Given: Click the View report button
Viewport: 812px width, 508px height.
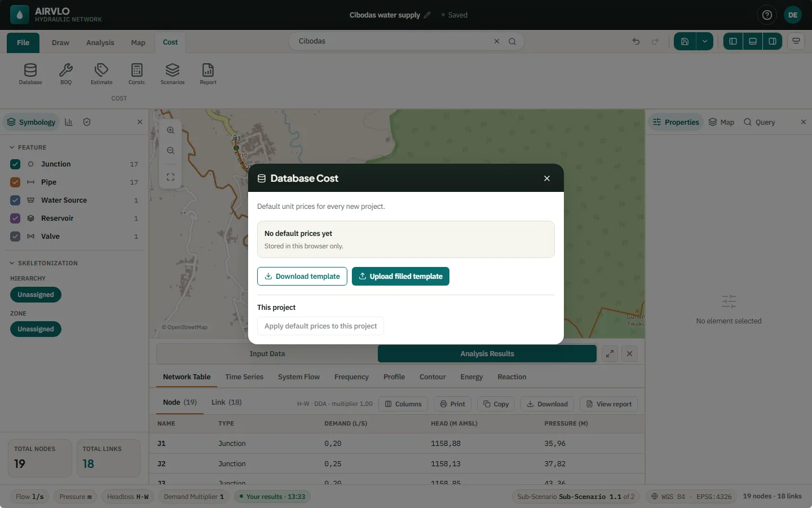Looking at the screenshot, I should click(x=609, y=404).
